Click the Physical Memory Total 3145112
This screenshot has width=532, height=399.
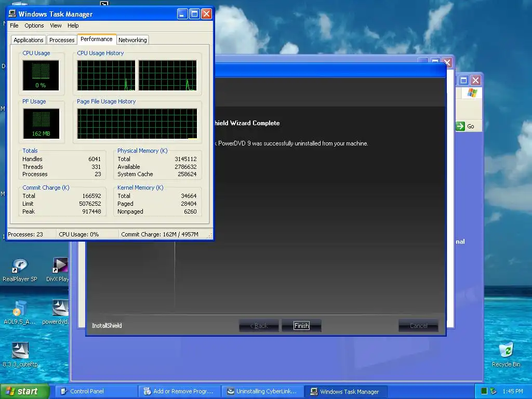(x=185, y=159)
